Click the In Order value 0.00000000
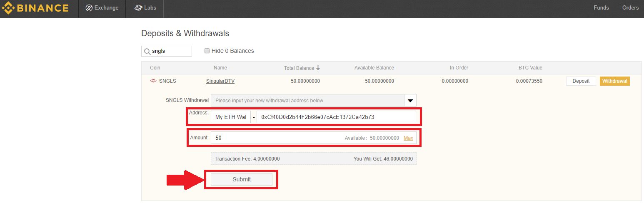 pyautogui.click(x=455, y=81)
